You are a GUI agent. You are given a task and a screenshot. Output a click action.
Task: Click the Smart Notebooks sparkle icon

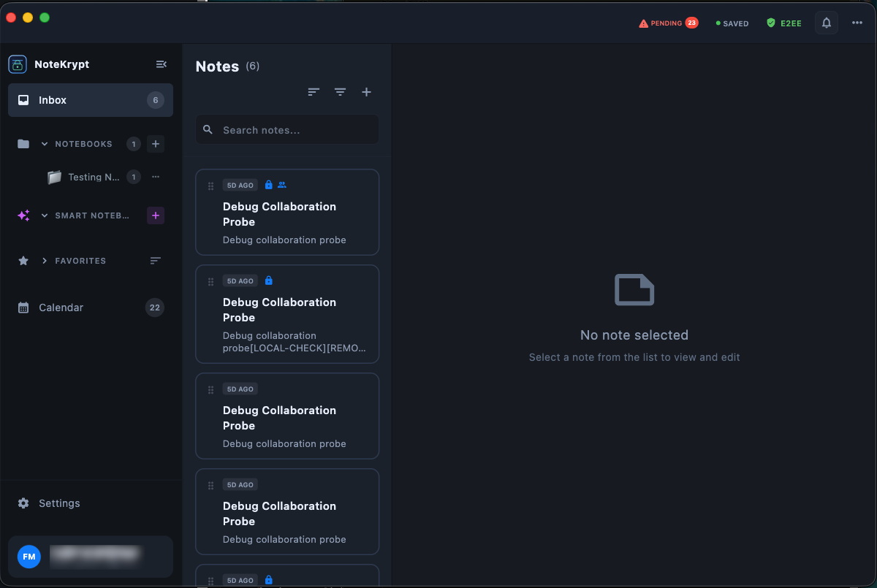pyautogui.click(x=23, y=215)
